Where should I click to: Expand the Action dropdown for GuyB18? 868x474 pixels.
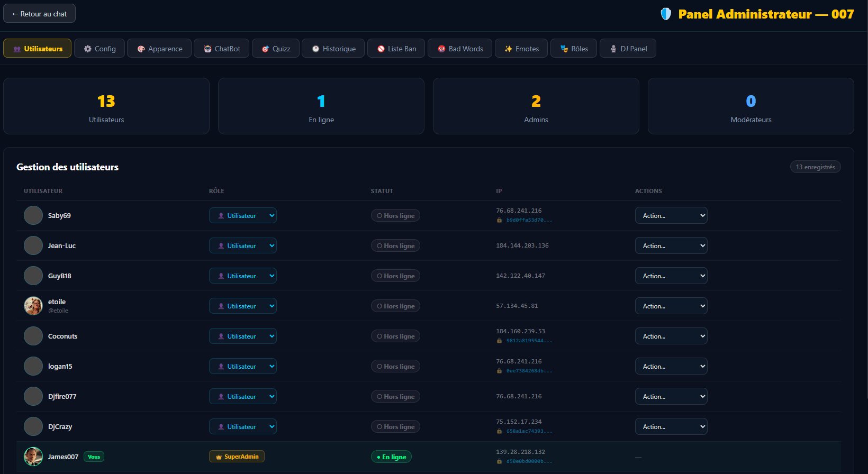click(x=671, y=276)
